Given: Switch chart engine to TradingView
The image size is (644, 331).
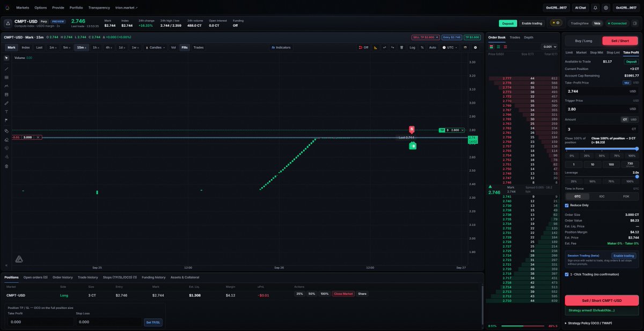Looking at the screenshot, I should pos(580,23).
